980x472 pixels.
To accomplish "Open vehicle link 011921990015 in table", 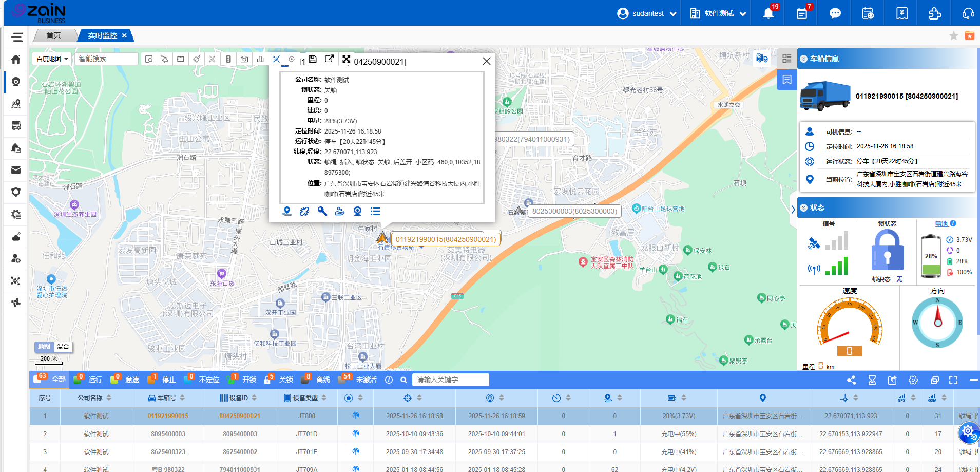I will [x=168, y=416].
